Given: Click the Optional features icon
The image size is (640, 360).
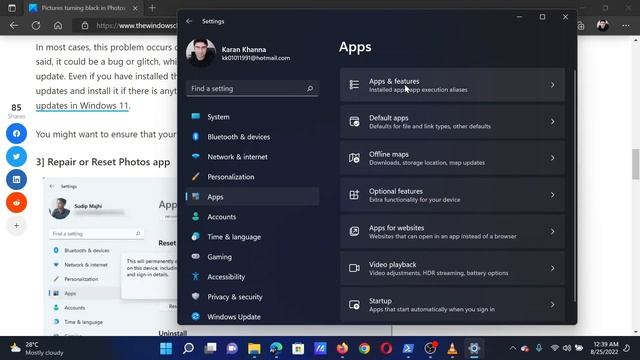Looking at the screenshot, I should point(354,195).
